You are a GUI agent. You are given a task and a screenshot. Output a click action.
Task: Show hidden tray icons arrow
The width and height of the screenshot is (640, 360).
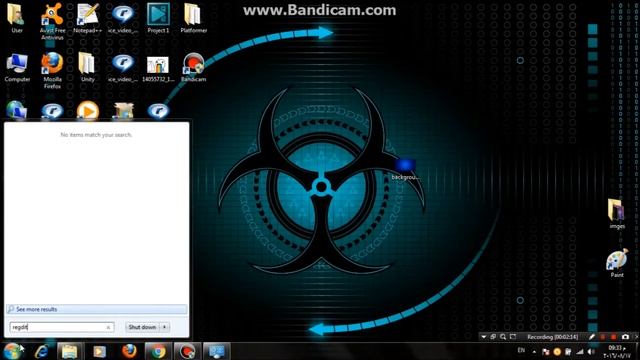534,351
